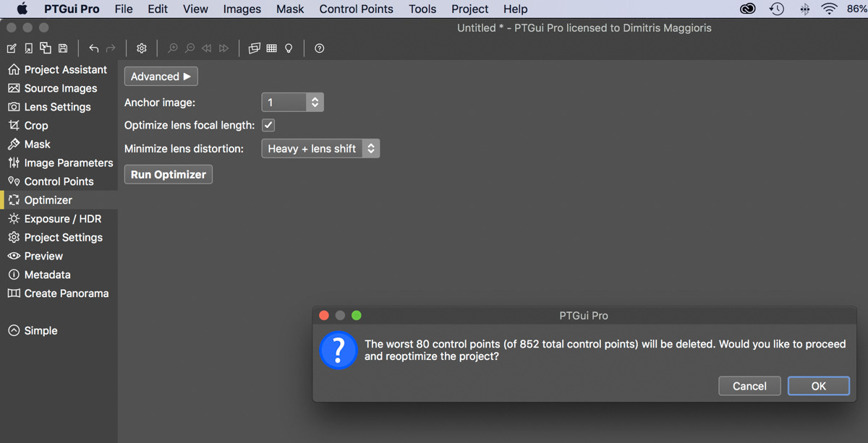Go to Project Assistant in sidebar
868x443 pixels.
pyautogui.click(x=59, y=69)
